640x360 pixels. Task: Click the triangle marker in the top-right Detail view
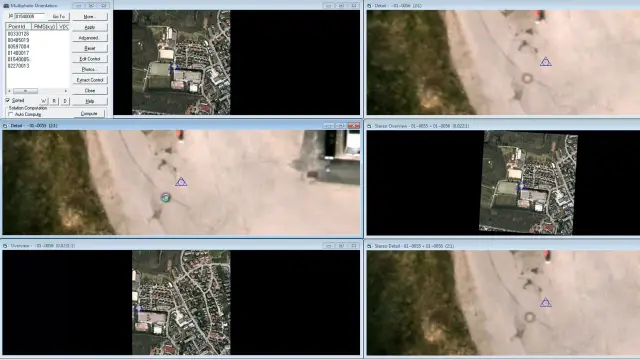pos(546,62)
